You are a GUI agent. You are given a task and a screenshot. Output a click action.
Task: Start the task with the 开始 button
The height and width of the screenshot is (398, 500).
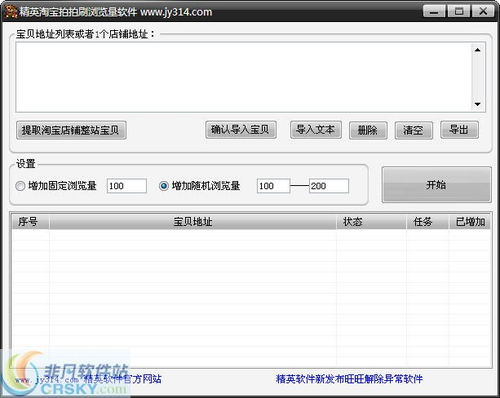[436, 185]
